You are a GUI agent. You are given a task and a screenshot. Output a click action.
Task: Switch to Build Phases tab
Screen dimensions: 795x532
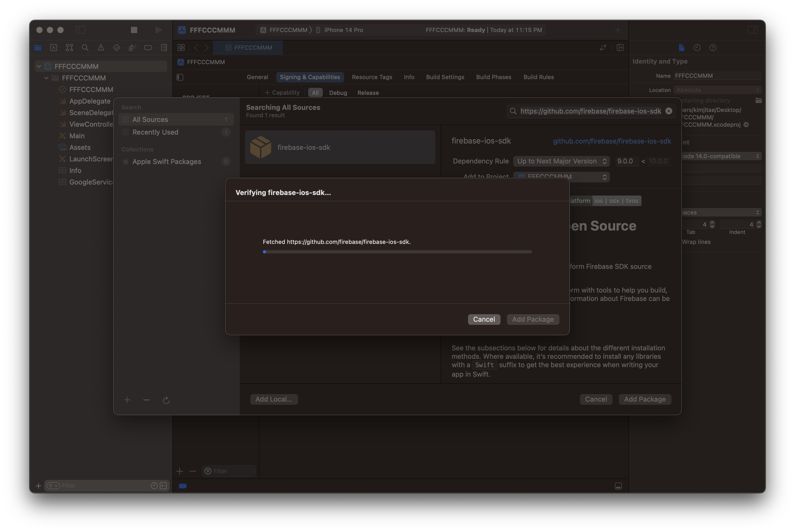(493, 77)
